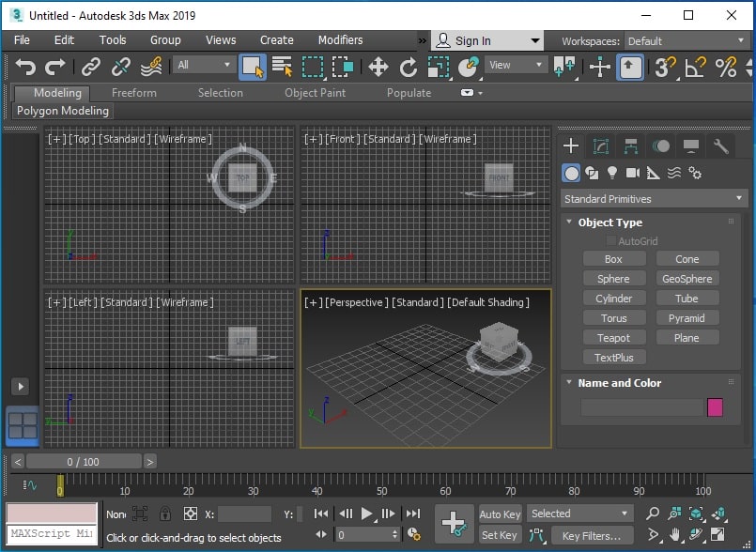The height and width of the screenshot is (552, 756).
Task: Toggle the Percent Snap button
Action: click(x=726, y=67)
